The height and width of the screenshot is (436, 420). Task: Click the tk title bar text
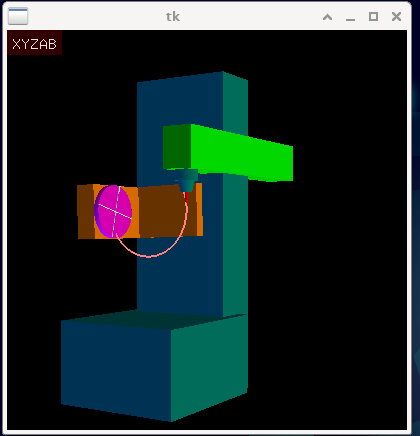(x=173, y=16)
